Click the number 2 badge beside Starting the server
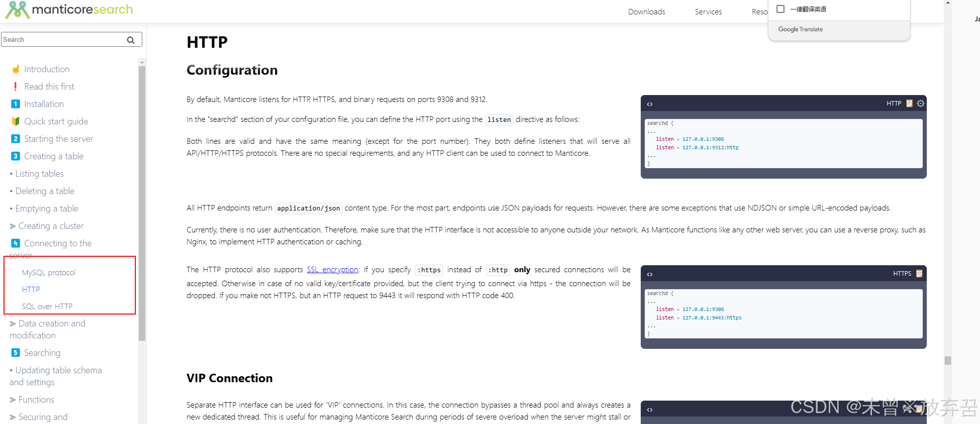Viewport: 980px width, 424px height. [15, 139]
